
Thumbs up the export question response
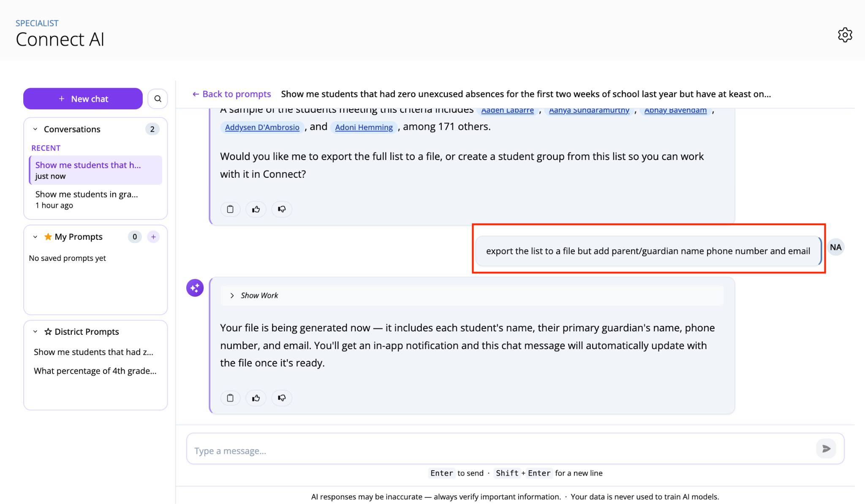[256, 209]
